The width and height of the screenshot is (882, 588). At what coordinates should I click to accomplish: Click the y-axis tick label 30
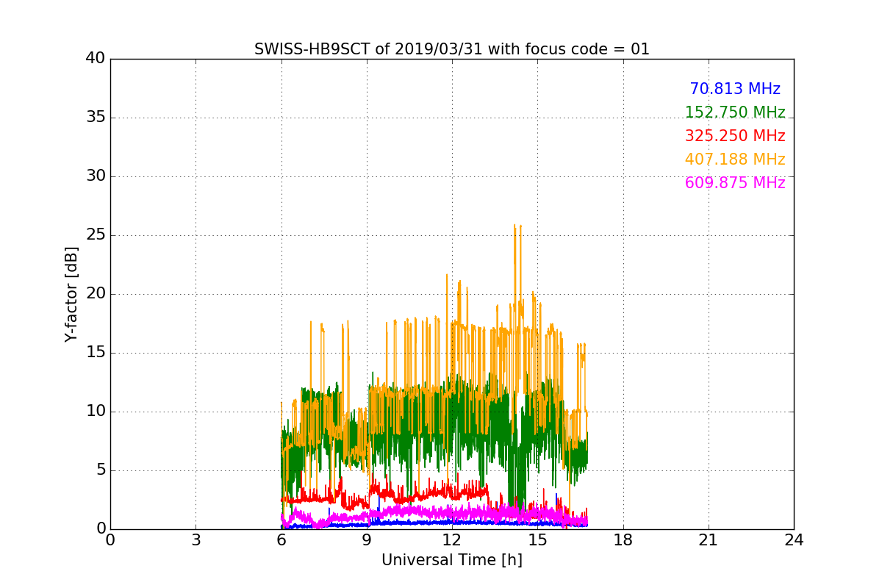click(x=95, y=176)
